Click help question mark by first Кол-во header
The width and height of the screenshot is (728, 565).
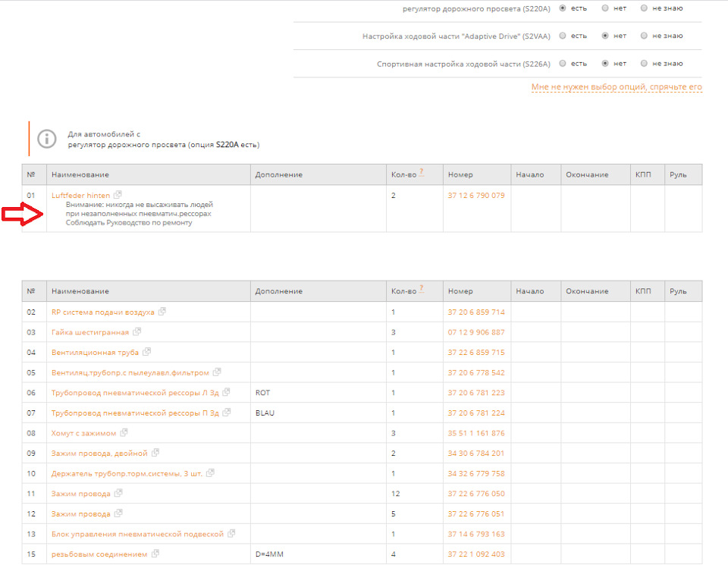click(421, 173)
